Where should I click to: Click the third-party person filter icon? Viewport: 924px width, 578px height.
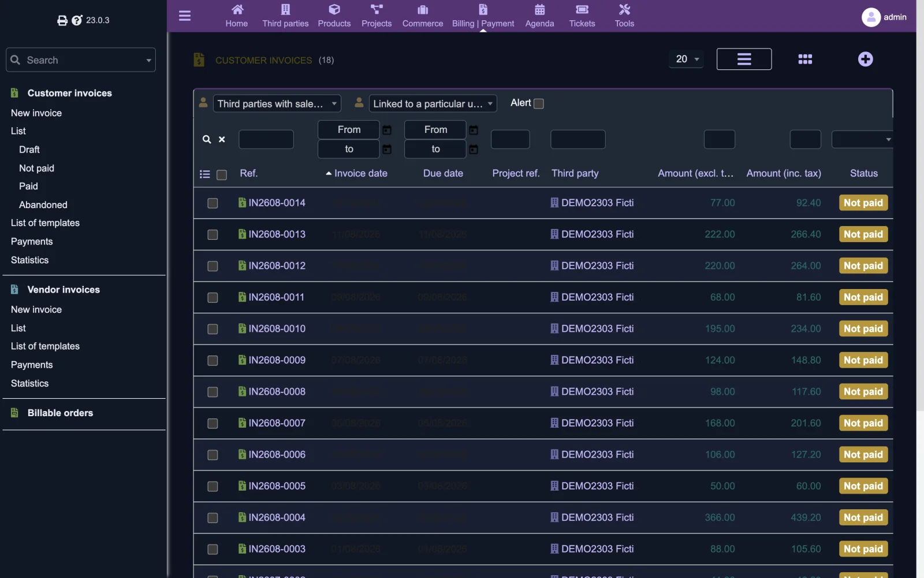[x=203, y=103]
